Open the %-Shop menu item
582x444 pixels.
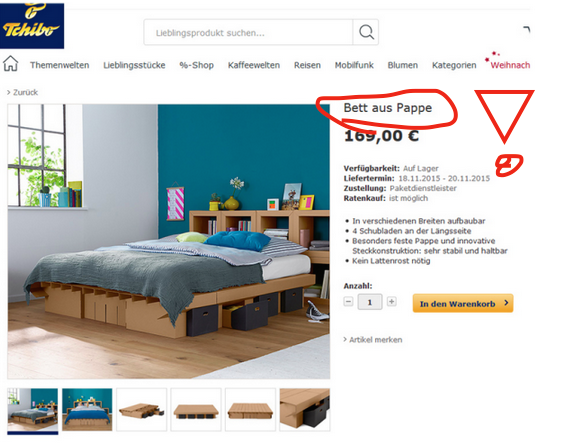(197, 65)
